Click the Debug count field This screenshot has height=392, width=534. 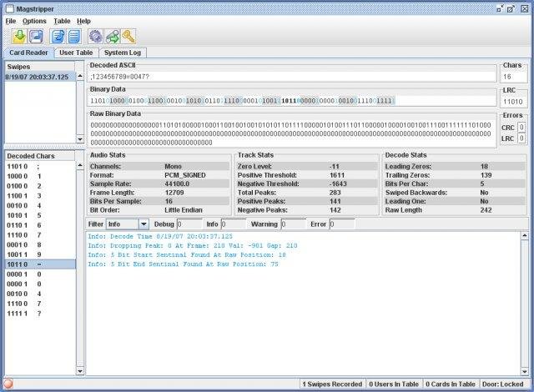pyautogui.click(x=191, y=224)
